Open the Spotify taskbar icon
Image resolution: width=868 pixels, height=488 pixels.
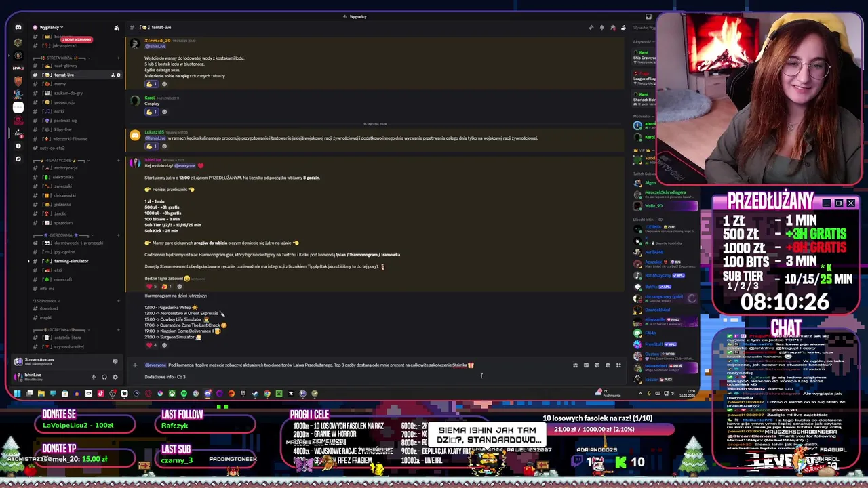184,393
